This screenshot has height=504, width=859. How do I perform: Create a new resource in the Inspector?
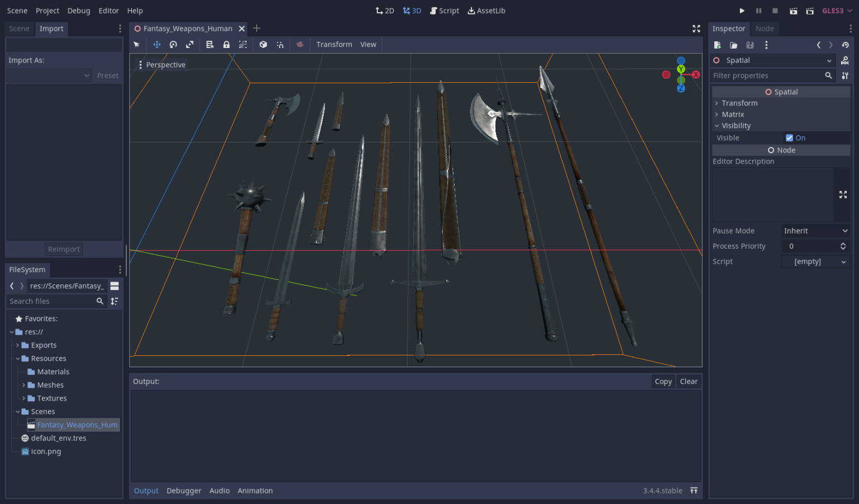pos(717,45)
